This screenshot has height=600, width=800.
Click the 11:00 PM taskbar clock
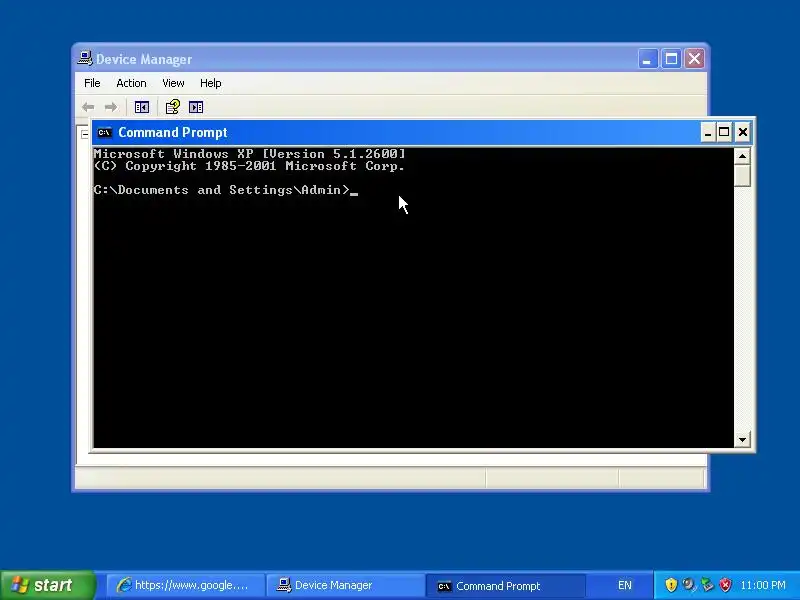click(763, 585)
